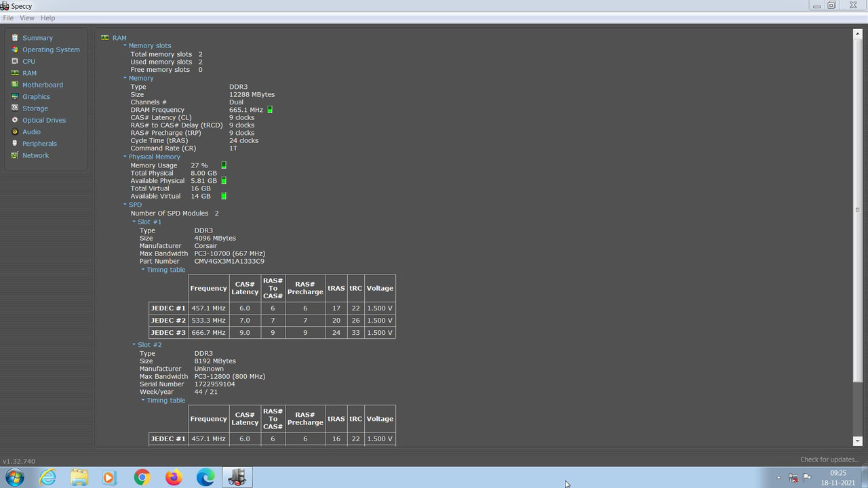
Task: Click the Operating System Windows flag icon
Action: pyautogui.click(x=15, y=49)
